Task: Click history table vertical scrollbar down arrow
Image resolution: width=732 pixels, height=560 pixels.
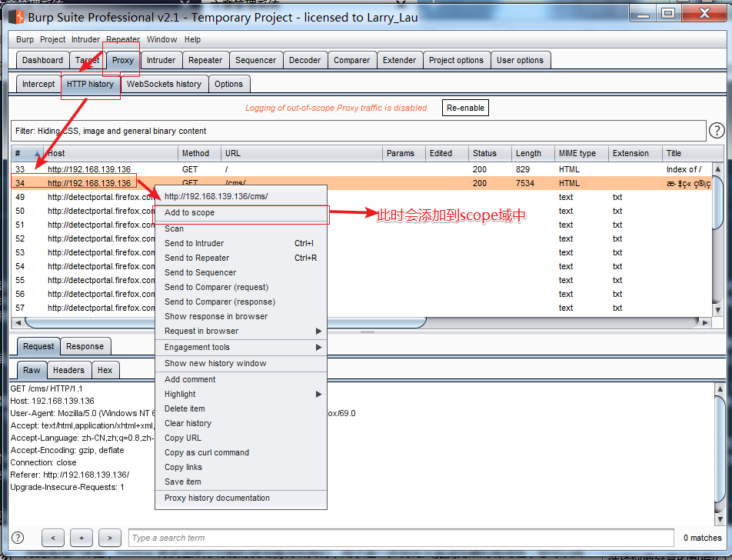Action: [x=718, y=310]
